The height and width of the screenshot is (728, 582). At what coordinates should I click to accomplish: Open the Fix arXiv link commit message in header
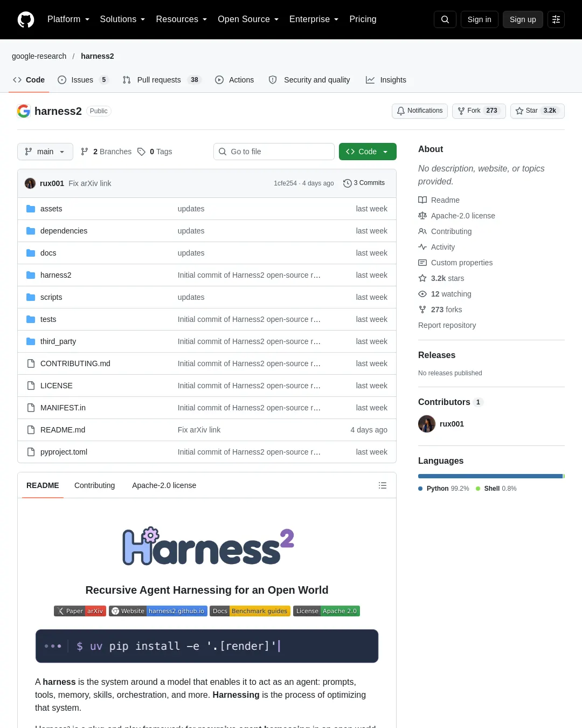pos(90,183)
